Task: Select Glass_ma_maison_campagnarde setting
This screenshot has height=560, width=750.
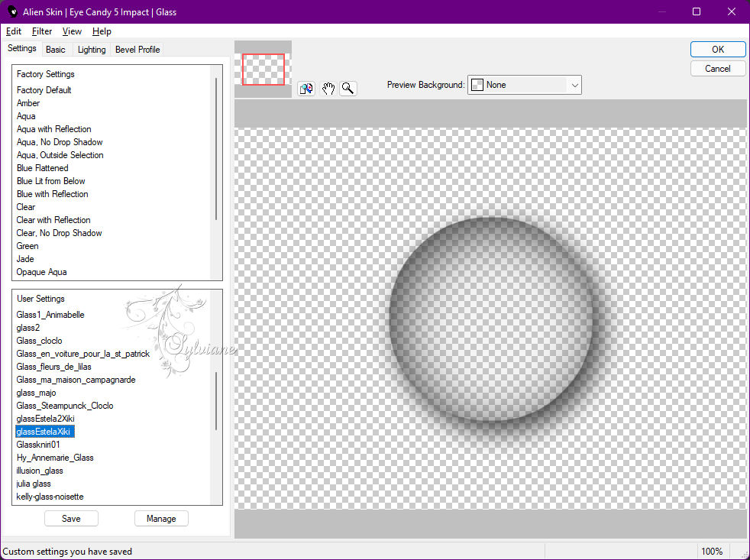Action: 76,380
